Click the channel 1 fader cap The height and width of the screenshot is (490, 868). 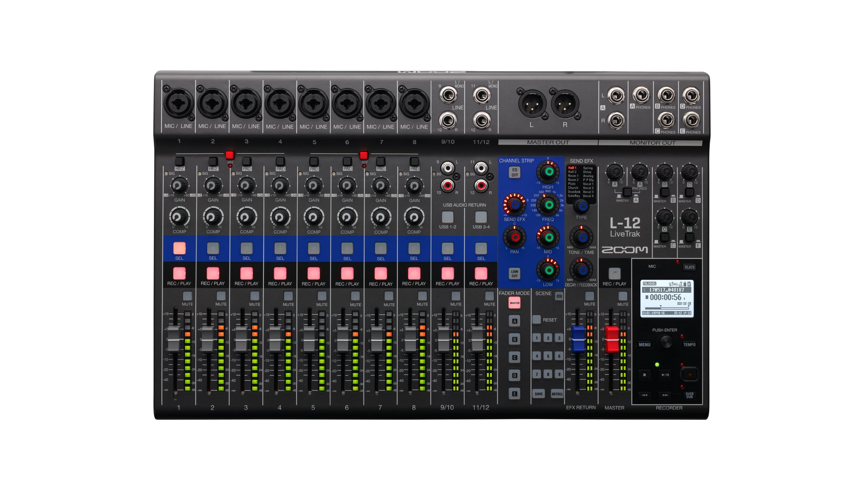tap(174, 338)
